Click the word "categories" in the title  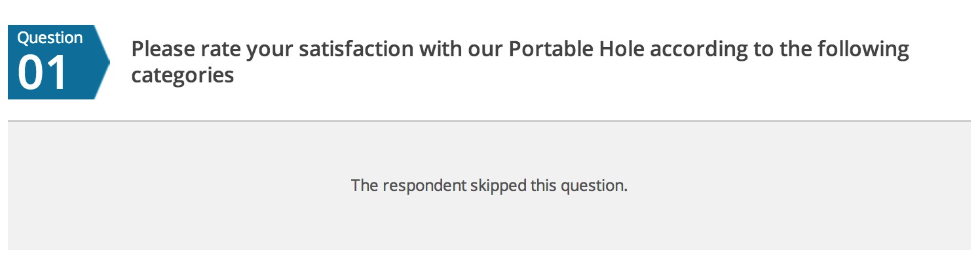pos(183,75)
